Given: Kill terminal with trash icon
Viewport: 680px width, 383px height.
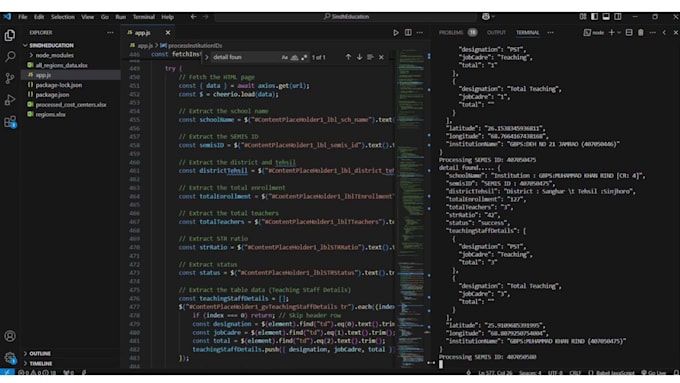Looking at the screenshot, I should [x=641, y=33].
